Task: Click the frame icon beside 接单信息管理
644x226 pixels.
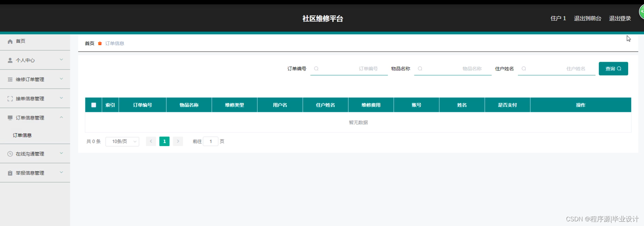Action: [x=10, y=99]
